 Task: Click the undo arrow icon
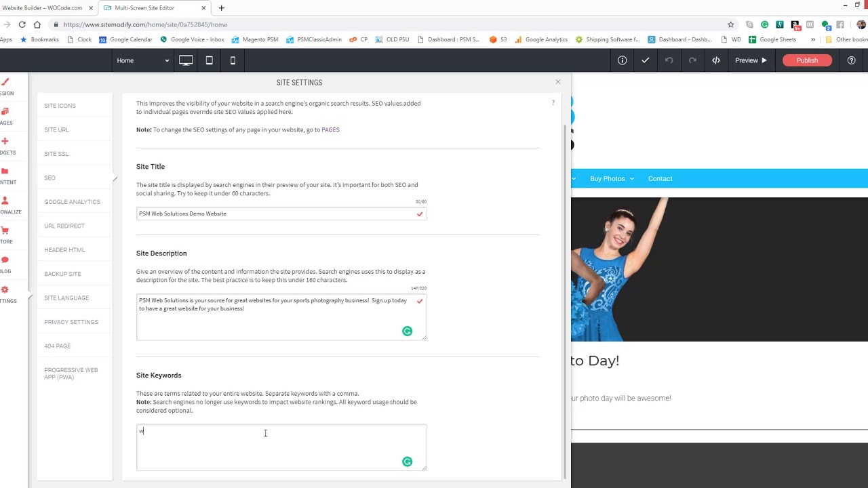pos(669,60)
